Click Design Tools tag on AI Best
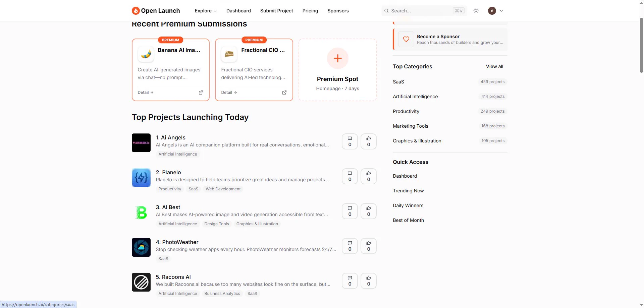 (x=217, y=224)
